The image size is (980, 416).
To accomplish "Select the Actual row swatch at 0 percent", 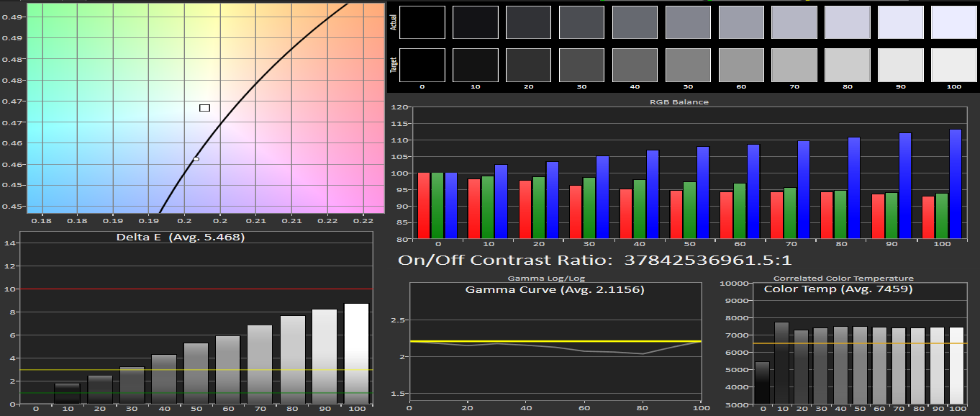I will pyautogui.click(x=422, y=22).
